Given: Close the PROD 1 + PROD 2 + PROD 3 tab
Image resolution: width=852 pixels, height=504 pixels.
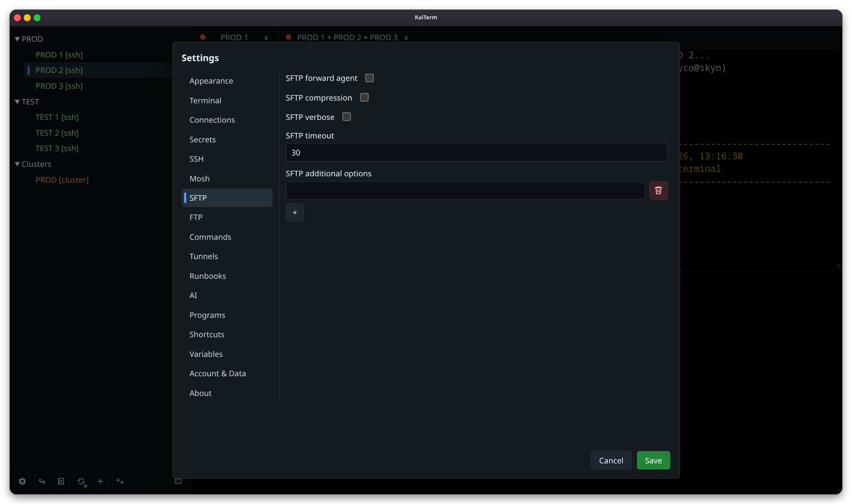Looking at the screenshot, I should (406, 38).
